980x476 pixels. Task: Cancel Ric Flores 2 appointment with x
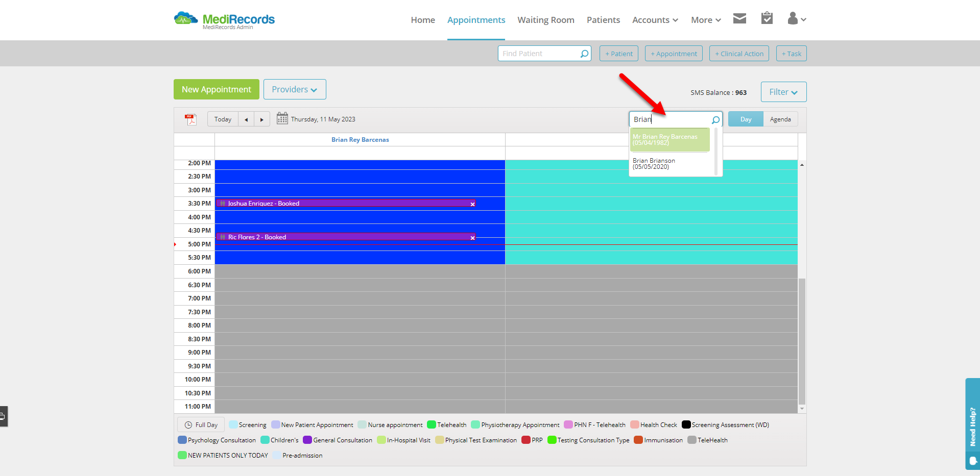coord(472,238)
